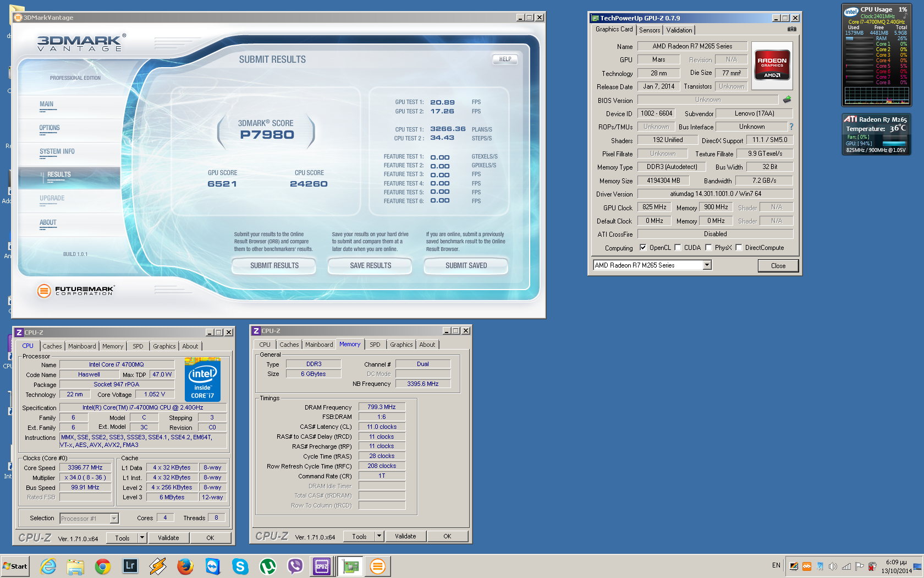Viewport: 924px width, 578px height.
Task: Open Graphics tab in right CPU-Z window
Action: (x=402, y=345)
